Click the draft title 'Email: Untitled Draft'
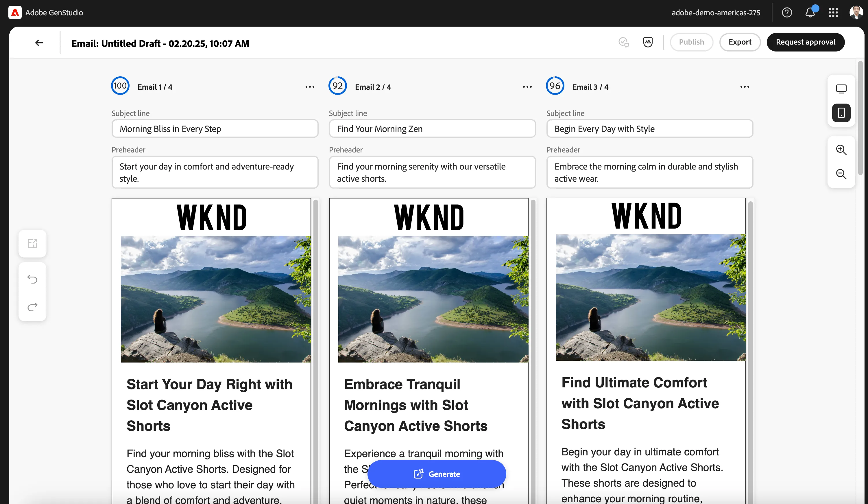This screenshot has height=504, width=868. tap(160, 43)
